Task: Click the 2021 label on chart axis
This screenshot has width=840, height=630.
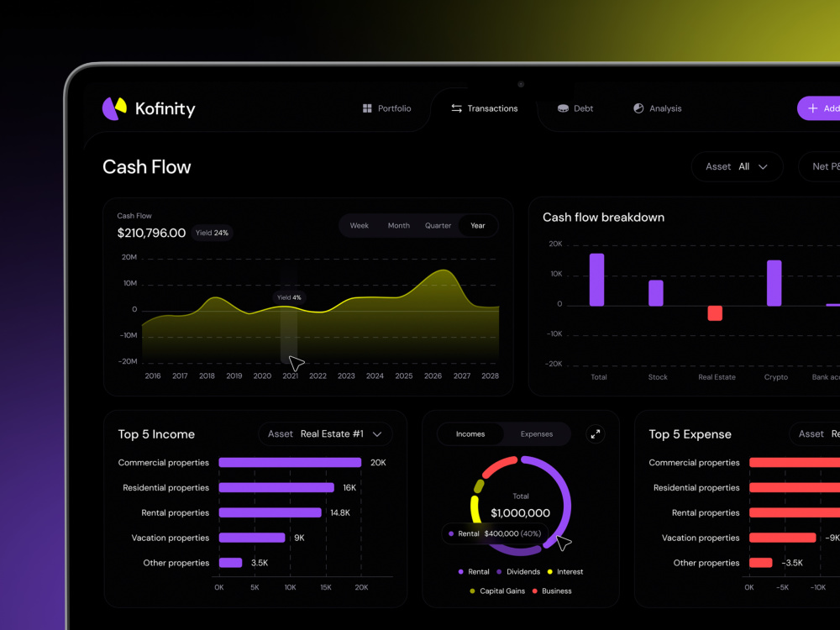Action: coord(290,376)
